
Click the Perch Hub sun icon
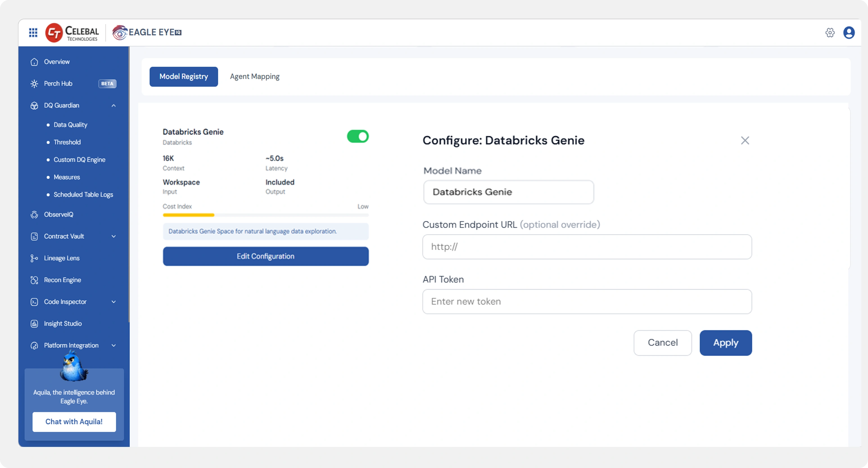34,84
